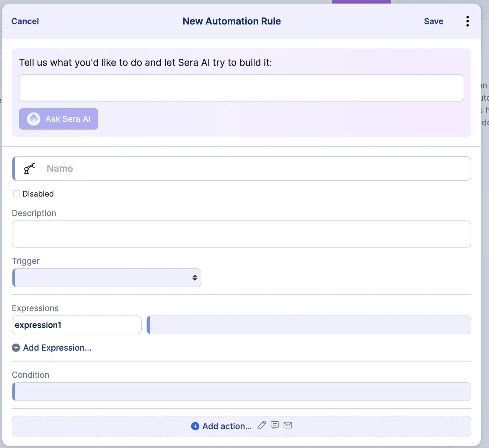The image size is (489, 448).
Task: Click the Trigger label
Action: click(x=26, y=261)
